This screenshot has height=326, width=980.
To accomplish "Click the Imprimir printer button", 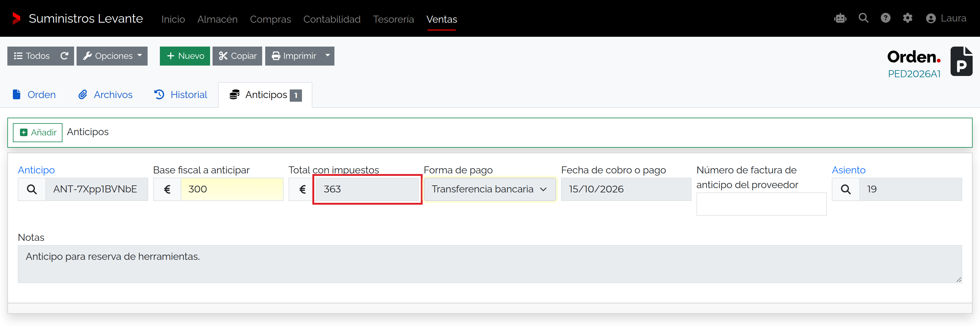I will tap(293, 56).
